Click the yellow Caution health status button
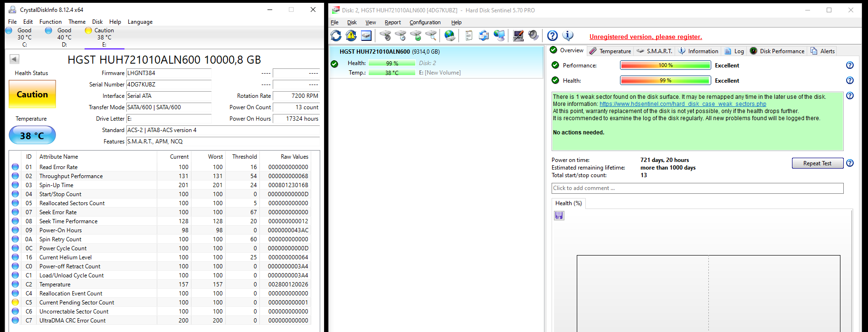The image size is (868, 332). click(x=32, y=94)
